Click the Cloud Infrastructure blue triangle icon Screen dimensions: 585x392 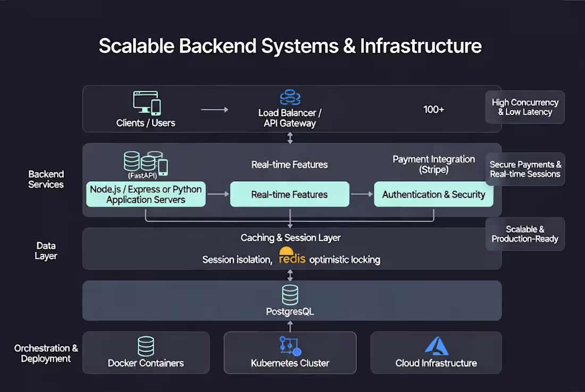(437, 346)
